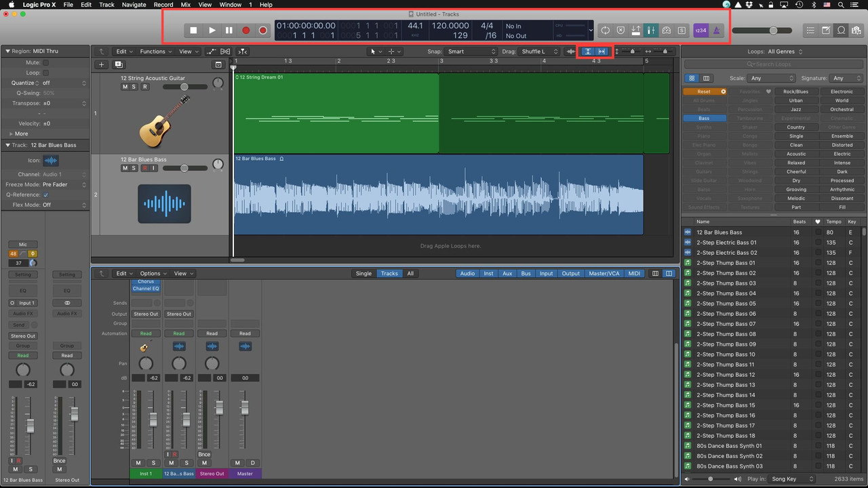The image size is (868, 488).
Task: Toggle the Q-Reference checkbox
Action: point(45,195)
